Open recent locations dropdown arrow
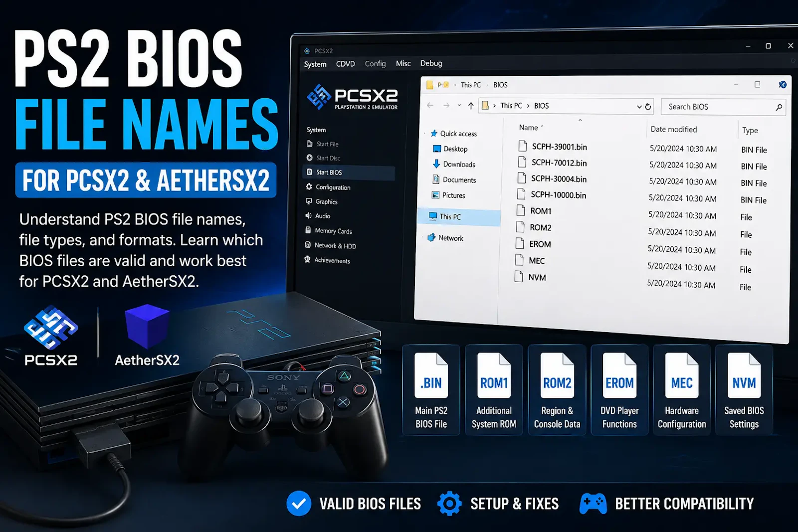 (459, 105)
